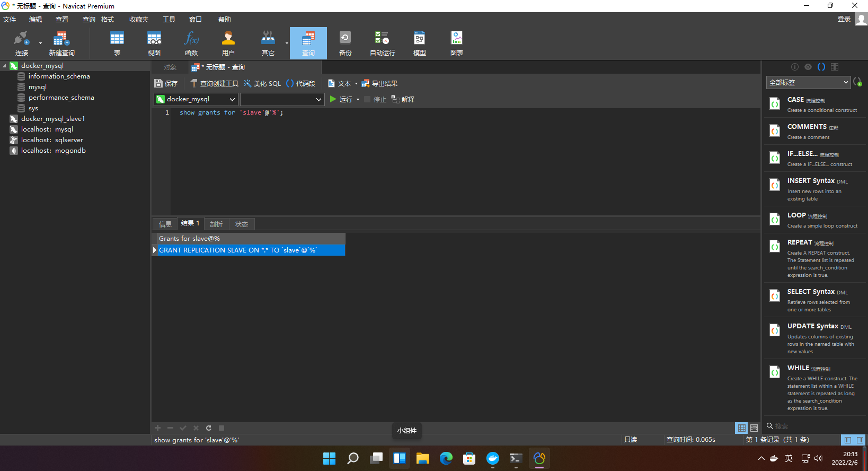The width and height of the screenshot is (868, 471).
Task: Click Export Result (导出结果)
Action: [x=379, y=83]
